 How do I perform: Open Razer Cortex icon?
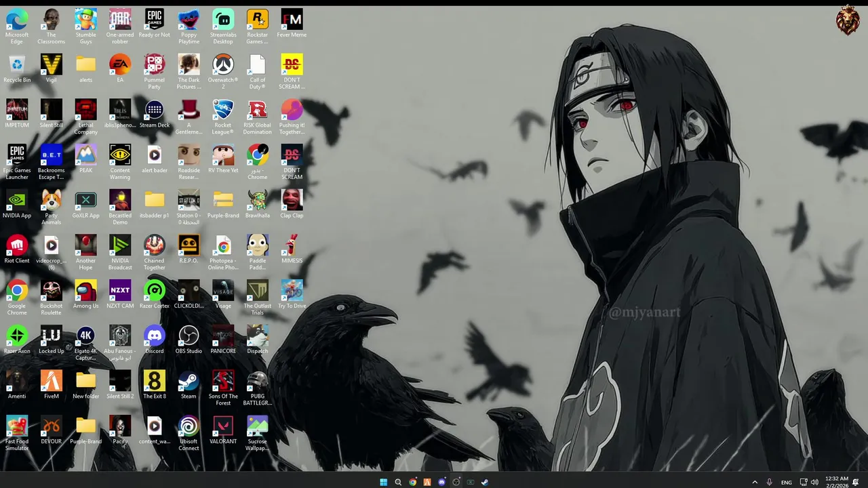[155, 295]
